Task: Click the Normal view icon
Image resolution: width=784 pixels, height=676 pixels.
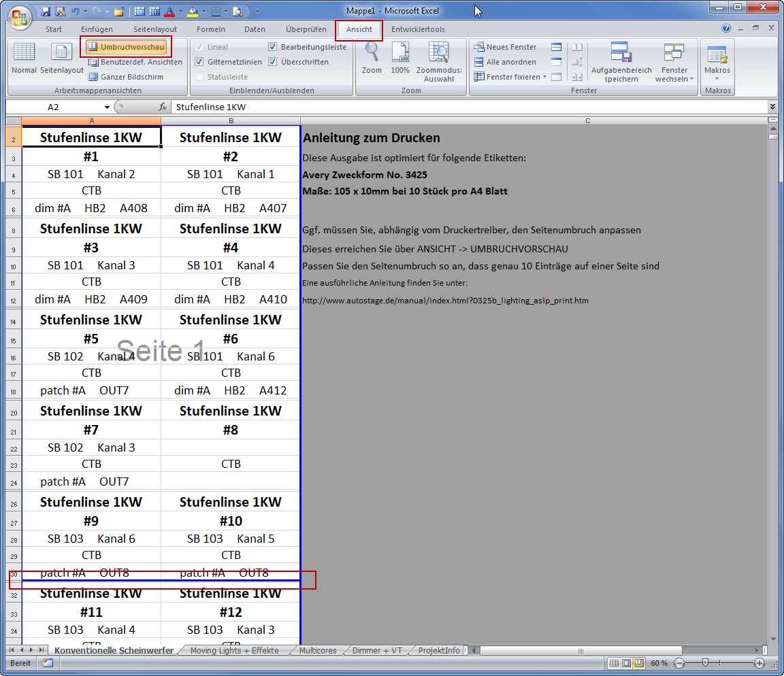Action: 24,53
